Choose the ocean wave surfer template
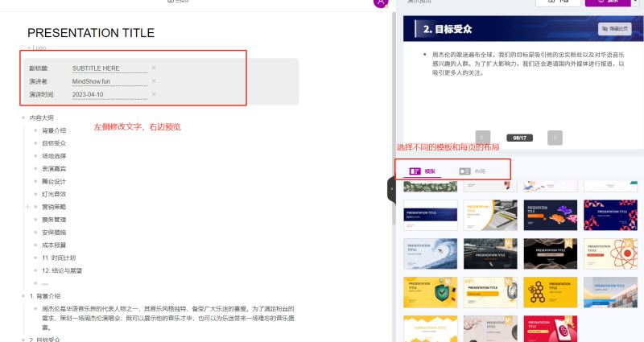644x342 pixels. point(431,253)
